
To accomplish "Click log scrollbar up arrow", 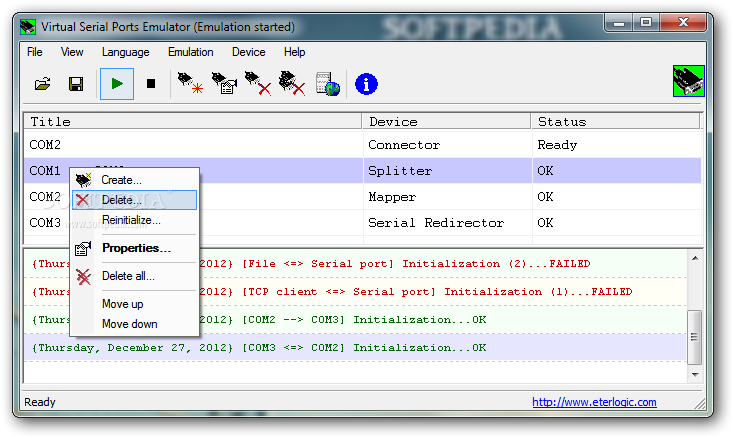I will pyautogui.click(x=695, y=258).
